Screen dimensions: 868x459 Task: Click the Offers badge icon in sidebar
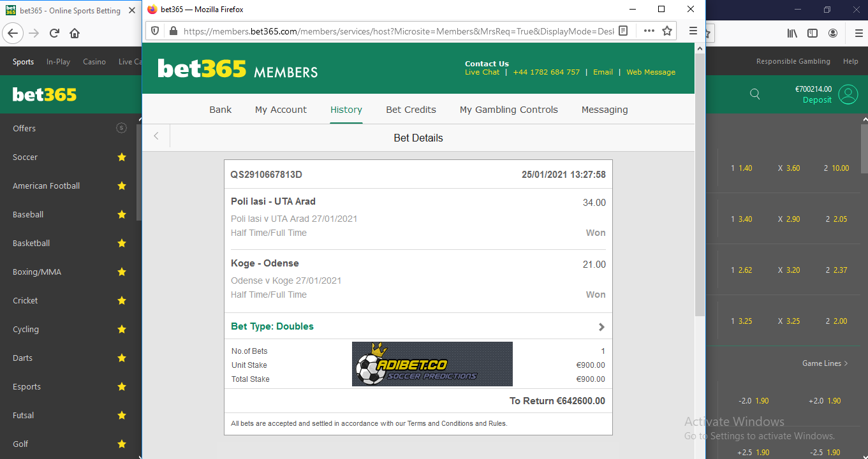click(x=121, y=128)
